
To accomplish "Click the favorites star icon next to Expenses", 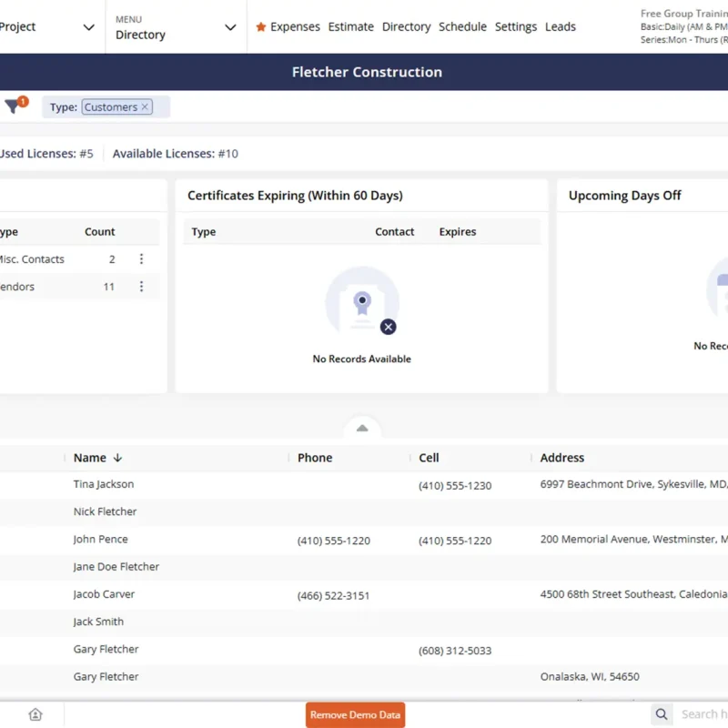I will pos(261,27).
